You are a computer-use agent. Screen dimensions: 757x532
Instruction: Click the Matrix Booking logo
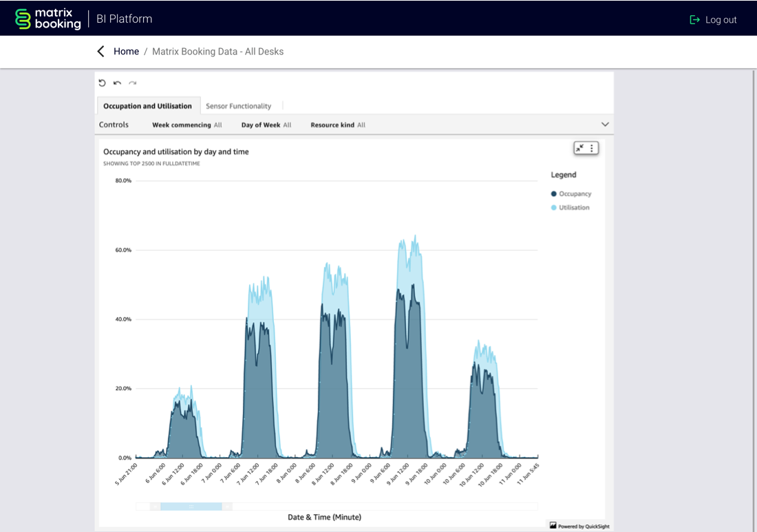click(x=48, y=19)
